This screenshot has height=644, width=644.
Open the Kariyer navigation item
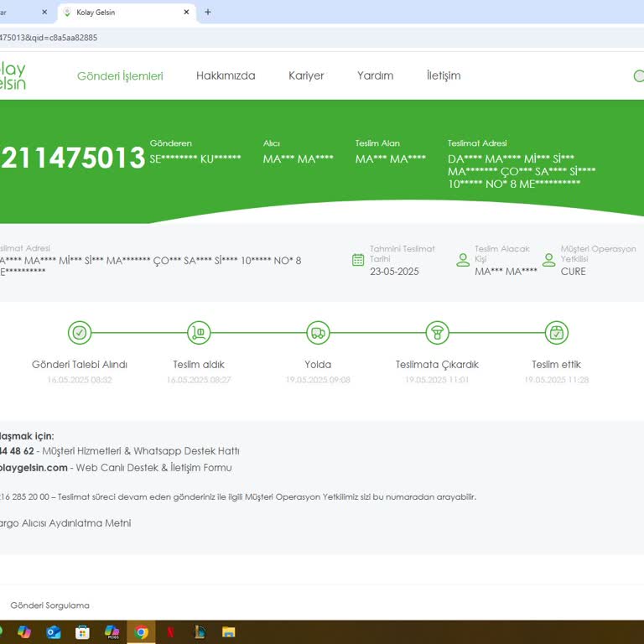(306, 75)
